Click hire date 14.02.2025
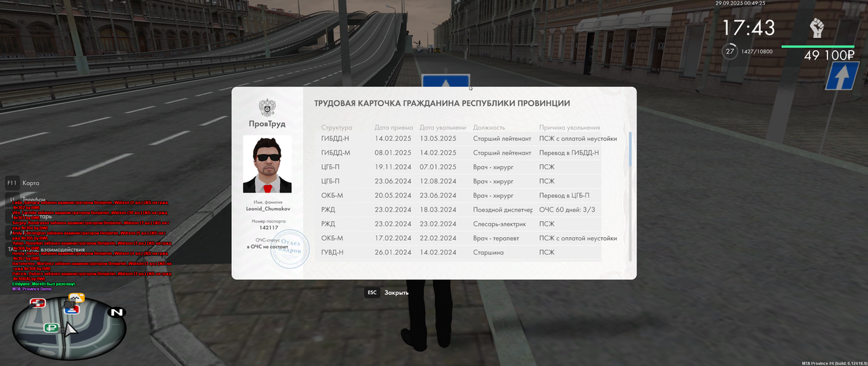 click(x=393, y=138)
